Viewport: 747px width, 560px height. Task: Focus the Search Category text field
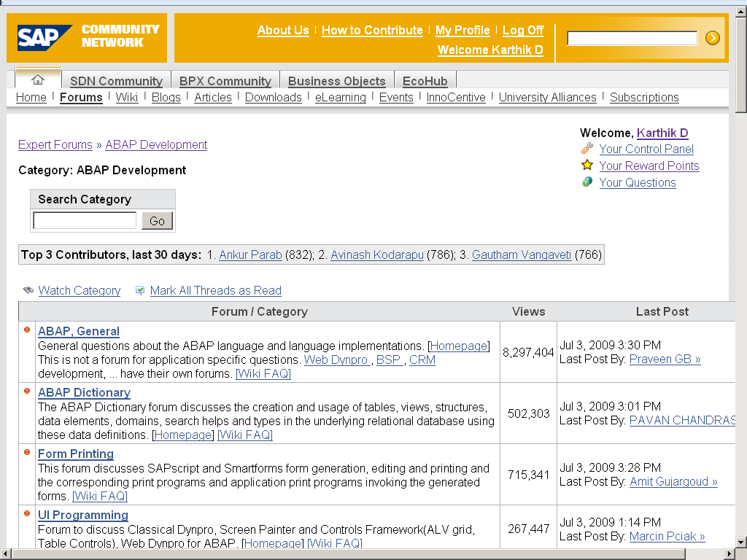coord(85,221)
